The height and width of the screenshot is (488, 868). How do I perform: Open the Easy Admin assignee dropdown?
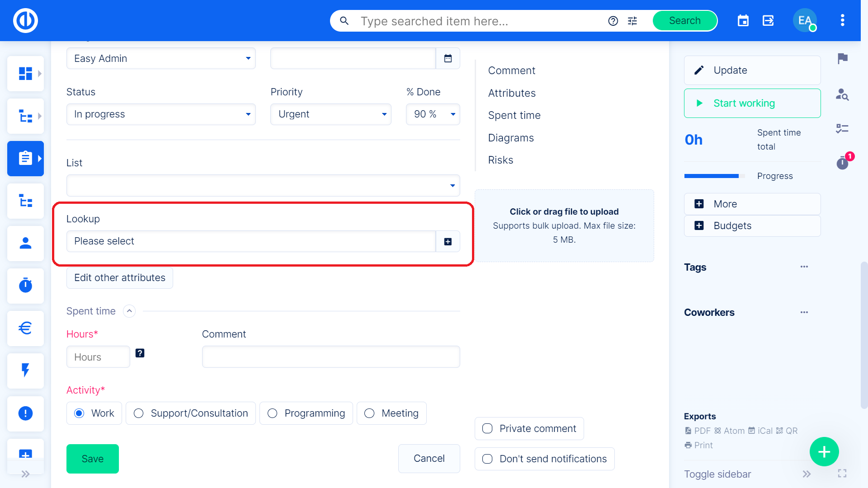[161, 58]
